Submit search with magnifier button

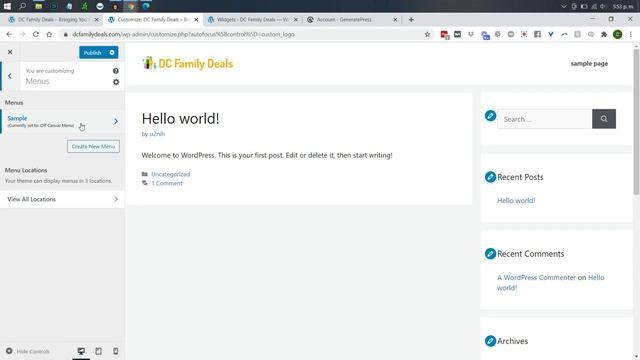tap(604, 119)
